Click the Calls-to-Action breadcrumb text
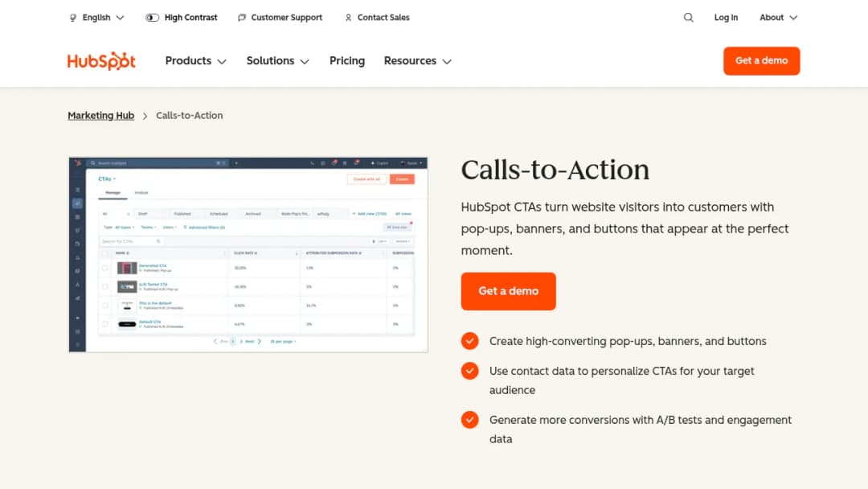 click(190, 115)
